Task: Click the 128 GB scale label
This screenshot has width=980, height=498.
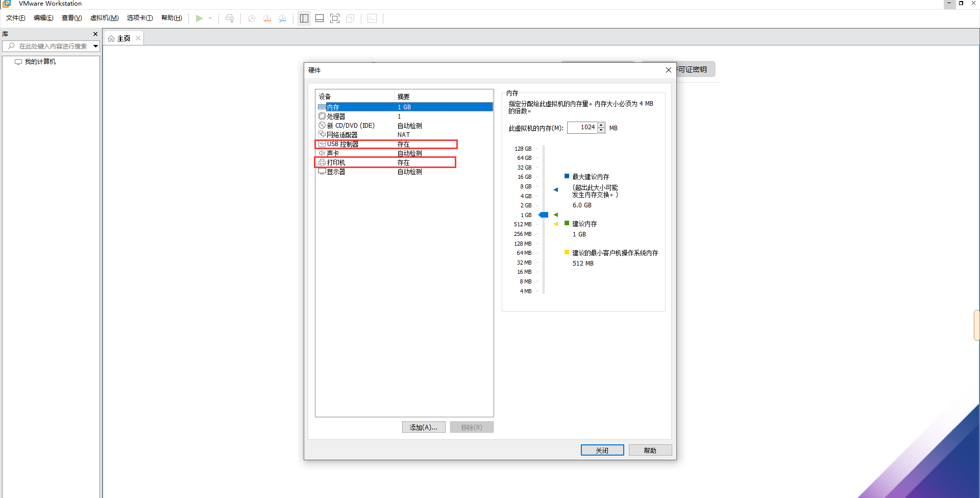Action: click(x=523, y=149)
